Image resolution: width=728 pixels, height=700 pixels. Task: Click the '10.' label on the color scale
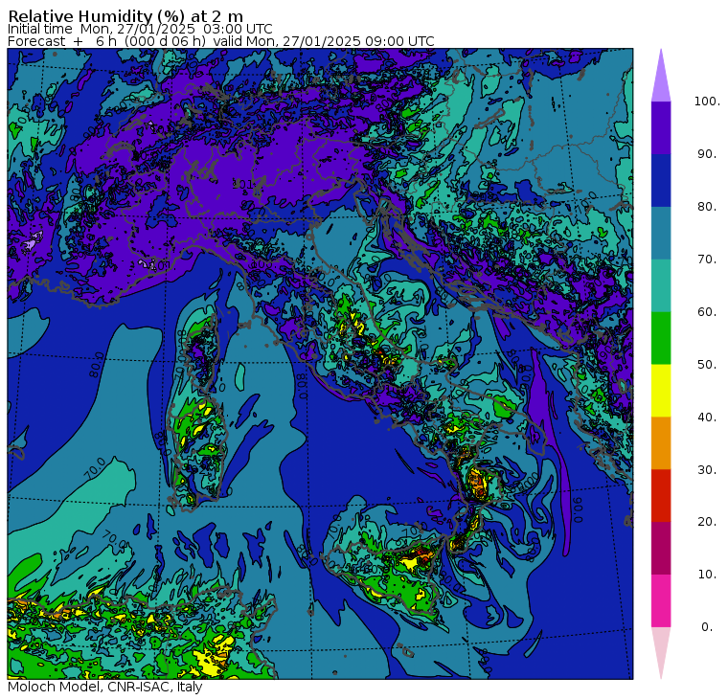pos(707,575)
